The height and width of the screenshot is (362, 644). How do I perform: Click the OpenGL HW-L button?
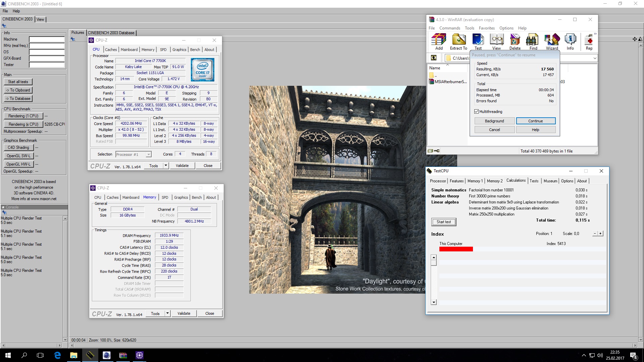pos(18,164)
